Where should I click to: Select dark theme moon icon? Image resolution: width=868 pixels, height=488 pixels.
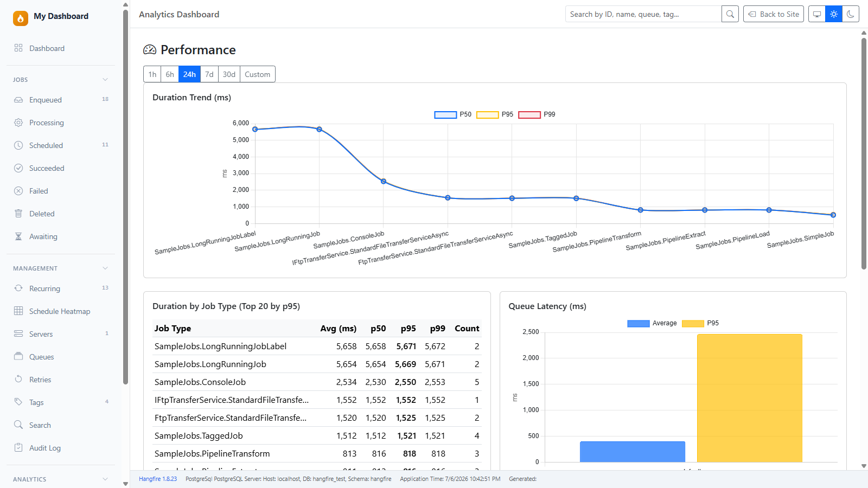pos(851,14)
